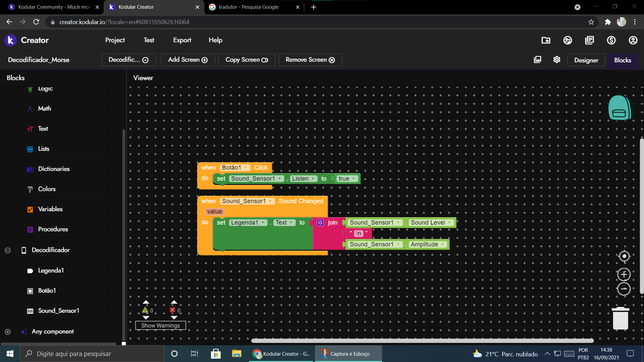The image size is (644, 362).
Task: Zoom in on the blocks workspace
Action: (x=624, y=275)
